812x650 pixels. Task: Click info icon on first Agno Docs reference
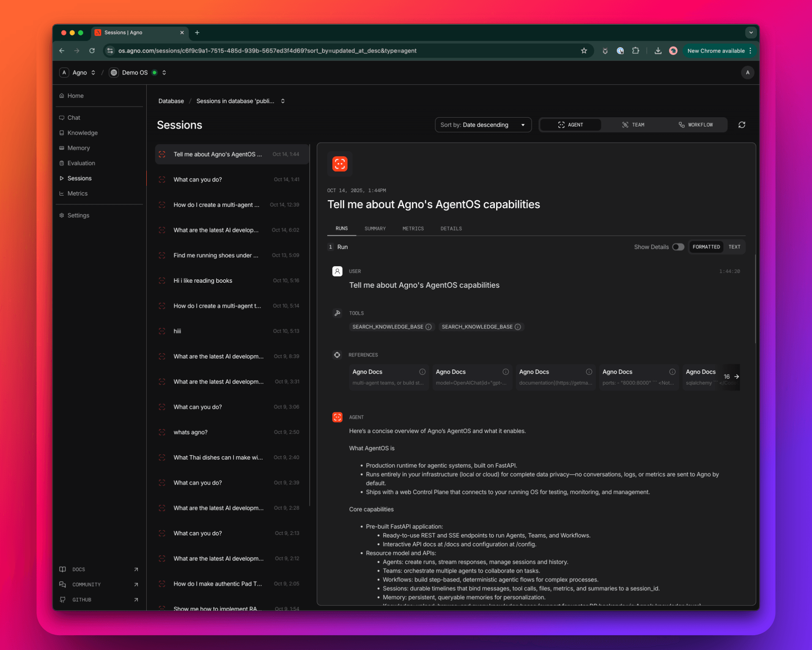[x=422, y=372]
